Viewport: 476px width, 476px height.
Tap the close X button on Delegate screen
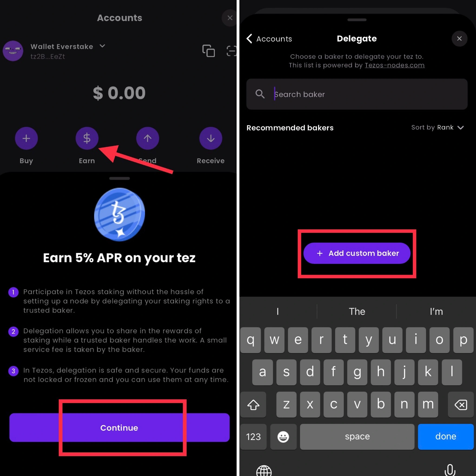[459, 38]
